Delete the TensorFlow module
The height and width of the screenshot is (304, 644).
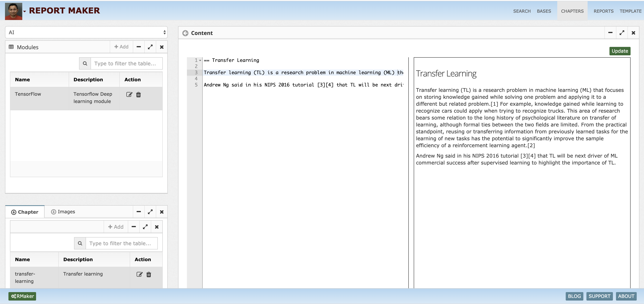coord(139,94)
